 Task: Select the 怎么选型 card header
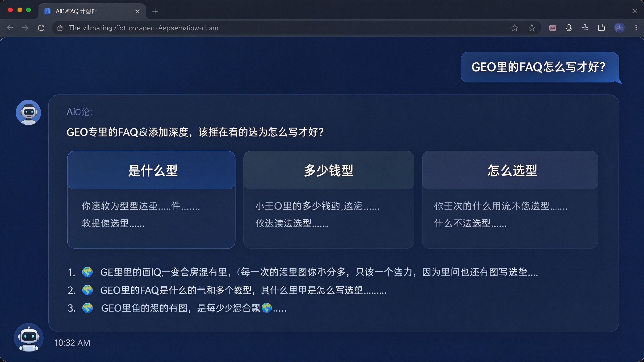pos(510,170)
